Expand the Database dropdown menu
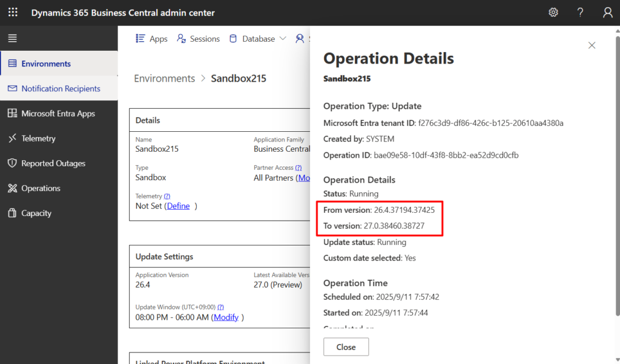Image resolution: width=620 pixels, height=364 pixels. point(257,39)
